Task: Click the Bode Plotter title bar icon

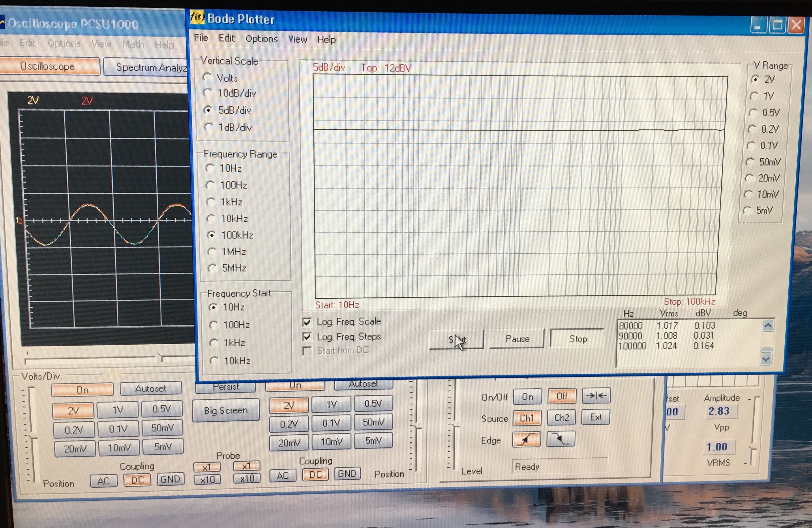Action: [197, 17]
